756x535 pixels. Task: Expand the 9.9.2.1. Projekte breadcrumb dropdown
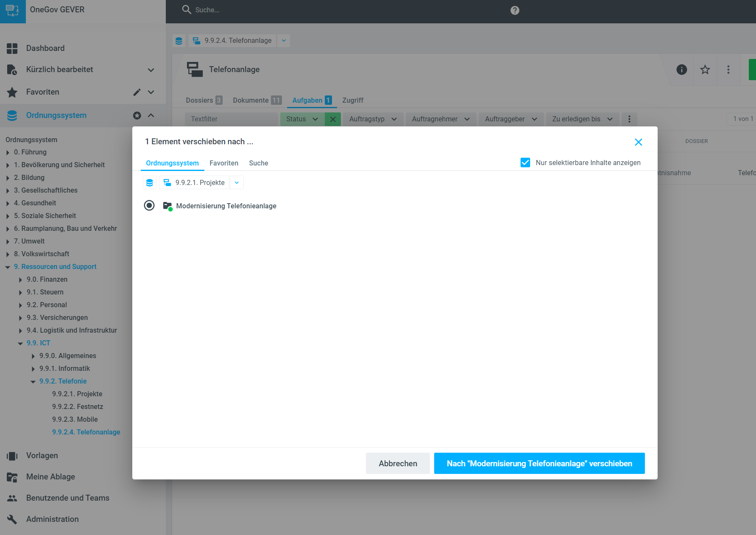[x=237, y=183]
